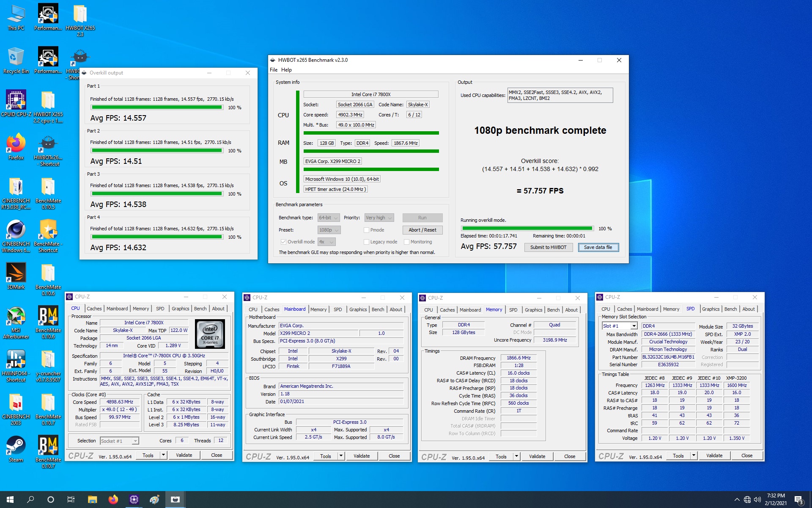Open Benchmark type 64-bit dropdown
This screenshot has height=508, width=812.
click(x=328, y=218)
